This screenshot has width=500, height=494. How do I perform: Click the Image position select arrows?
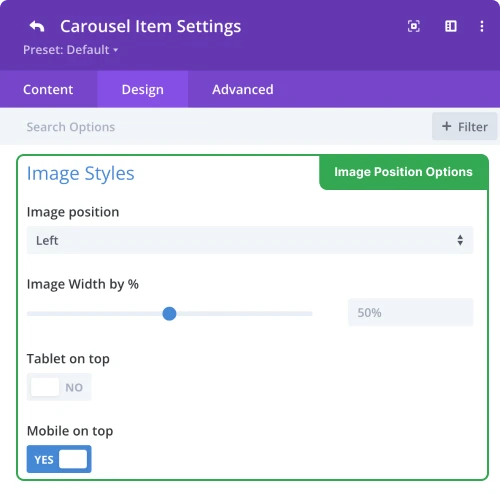coord(460,240)
